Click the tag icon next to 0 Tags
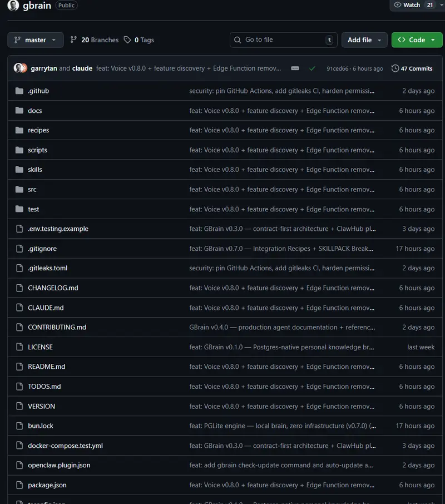 click(127, 40)
